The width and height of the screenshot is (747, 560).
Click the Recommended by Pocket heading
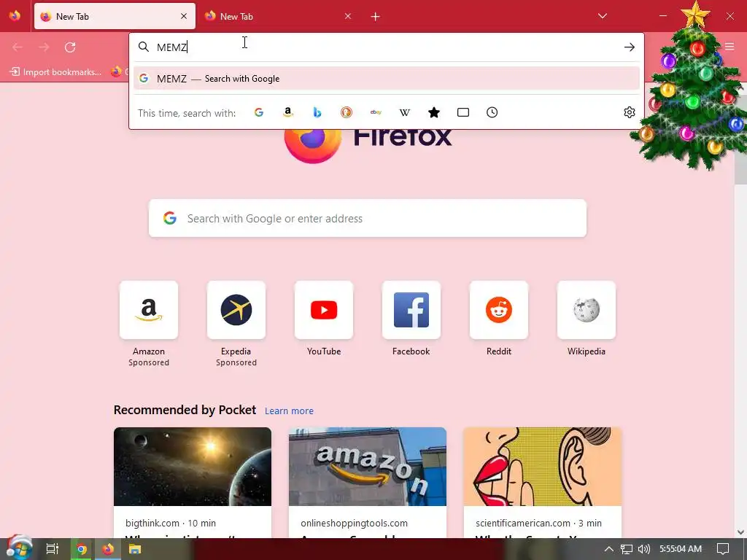[x=185, y=410]
